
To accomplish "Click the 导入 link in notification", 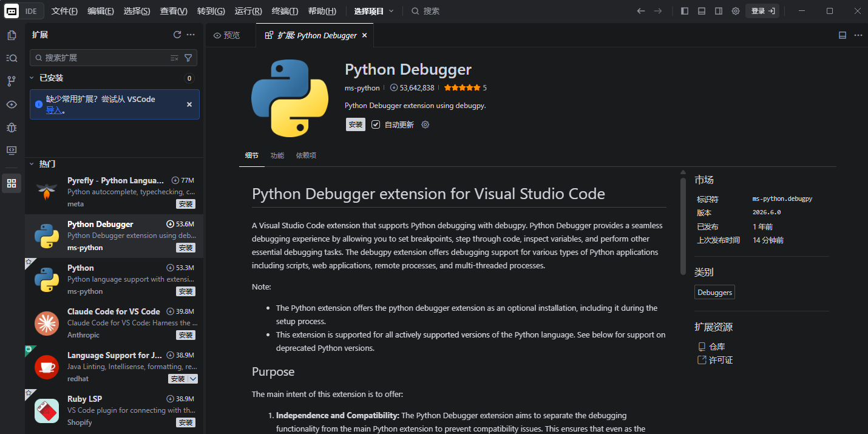I will point(54,110).
